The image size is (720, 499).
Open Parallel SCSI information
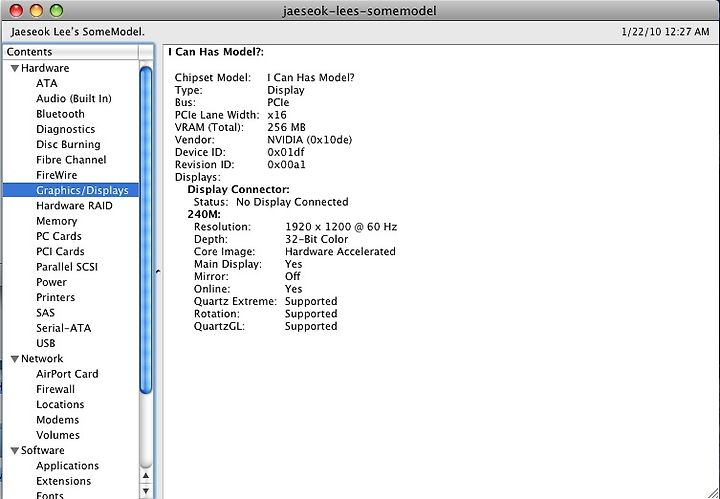click(67, 267)
